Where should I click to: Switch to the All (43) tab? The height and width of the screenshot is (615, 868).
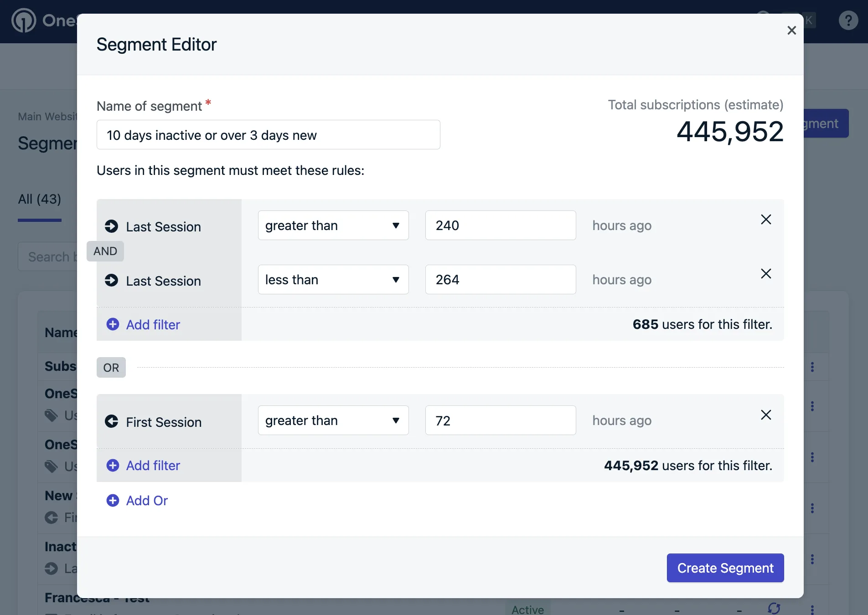[x=39, y=199]
